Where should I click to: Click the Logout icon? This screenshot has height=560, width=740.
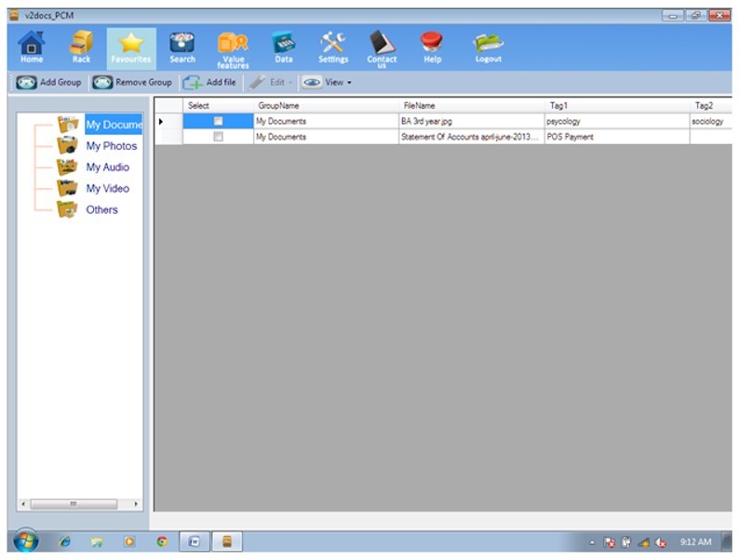coord(488,46)
